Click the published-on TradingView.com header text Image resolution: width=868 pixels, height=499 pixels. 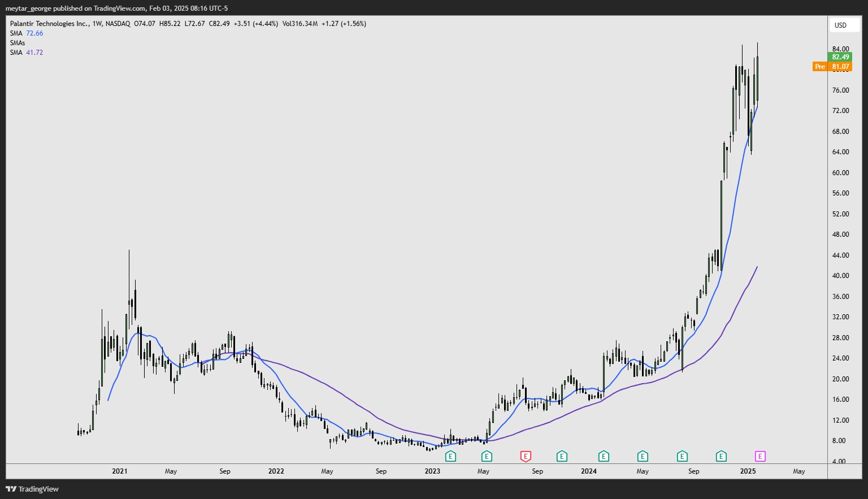coord(117,8)
